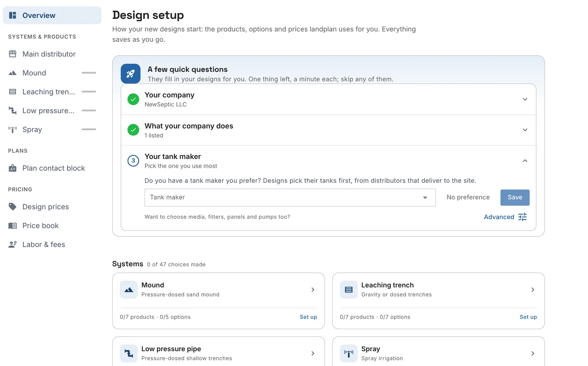Click the Leaching trench card progress bar

[439, 308]
